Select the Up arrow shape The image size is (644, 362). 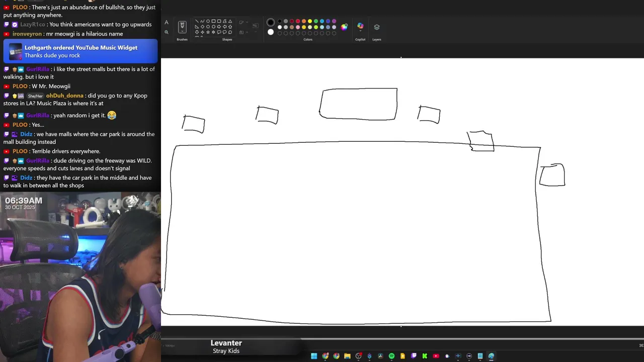pyautogui.click(x=230, y=27)
